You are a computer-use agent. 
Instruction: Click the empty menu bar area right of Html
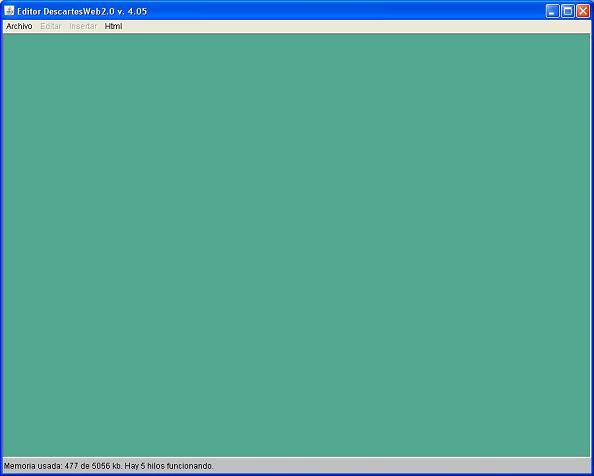pos(356,26)
